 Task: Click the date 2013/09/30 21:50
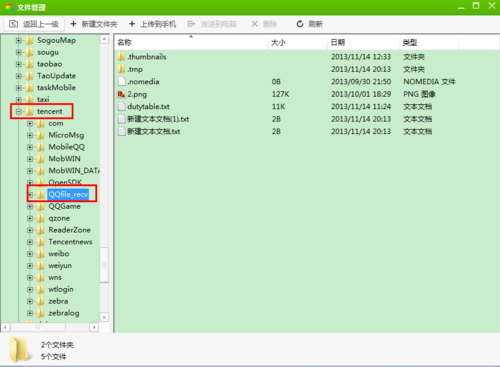point(361,82)
